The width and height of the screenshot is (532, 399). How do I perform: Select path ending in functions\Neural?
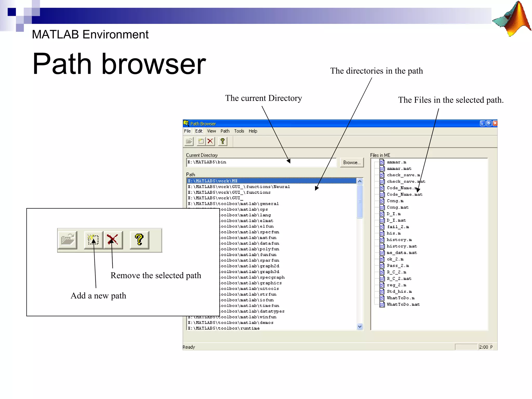tap(272, 187)
